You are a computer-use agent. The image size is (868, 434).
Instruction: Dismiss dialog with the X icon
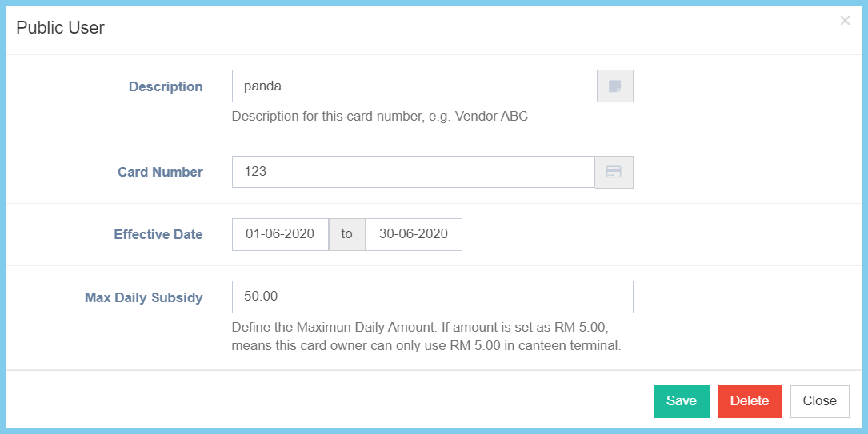click(x=845, y=21)
